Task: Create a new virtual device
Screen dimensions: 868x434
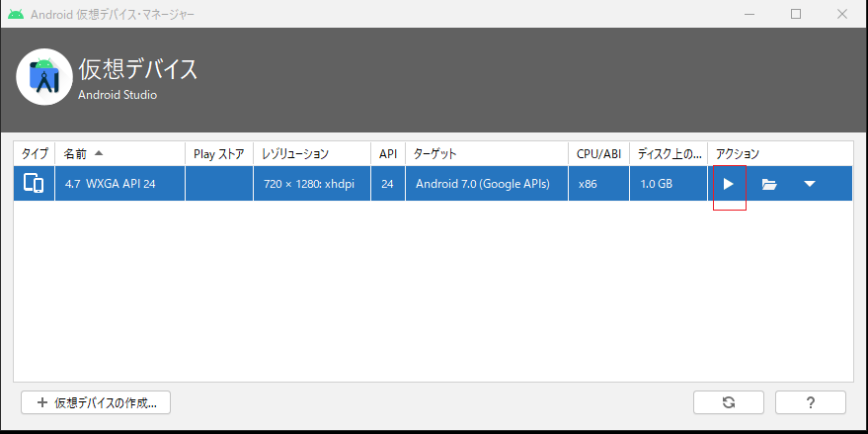Action: 96,402
